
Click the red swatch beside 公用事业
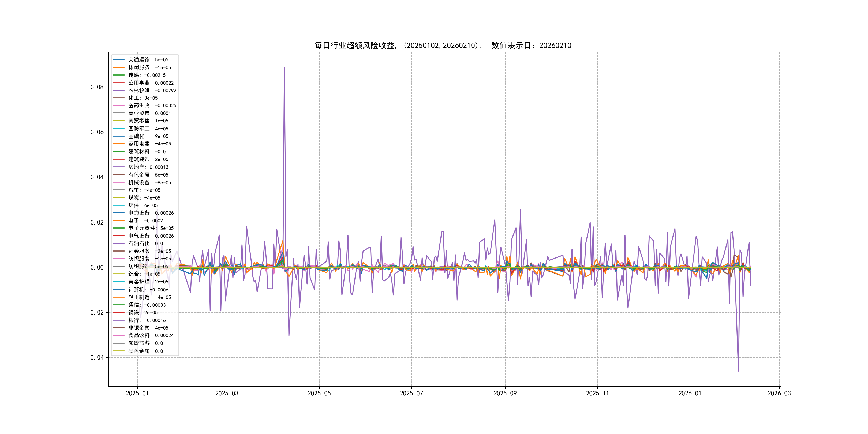tap(119, 83)
